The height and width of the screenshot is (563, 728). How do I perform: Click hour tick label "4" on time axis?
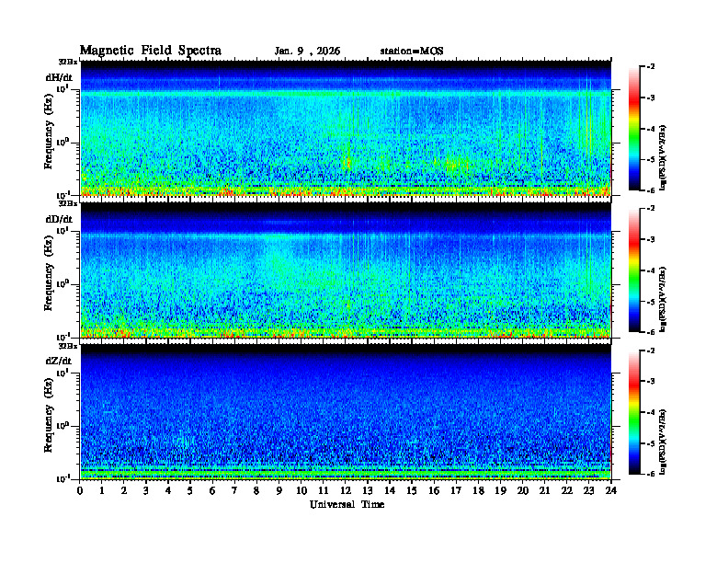(x=168, y=490)
